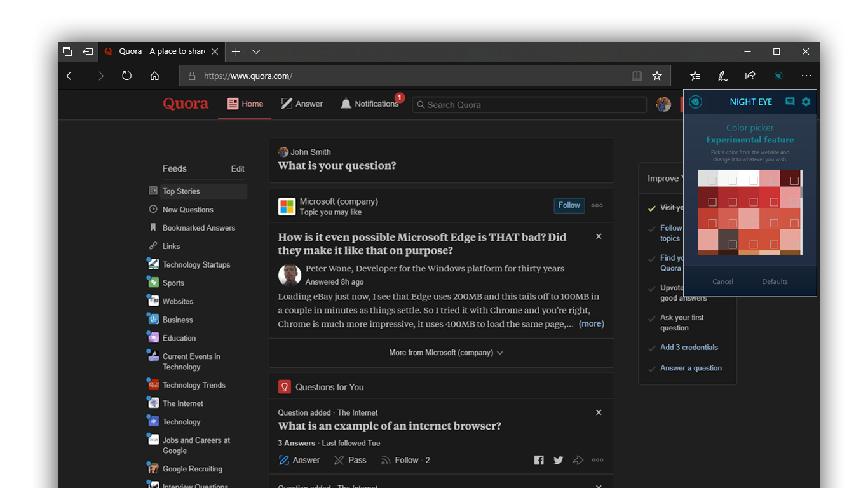Open the Home tab in Quora
Viewport: 868px width, 488px height.
point(245,104)
